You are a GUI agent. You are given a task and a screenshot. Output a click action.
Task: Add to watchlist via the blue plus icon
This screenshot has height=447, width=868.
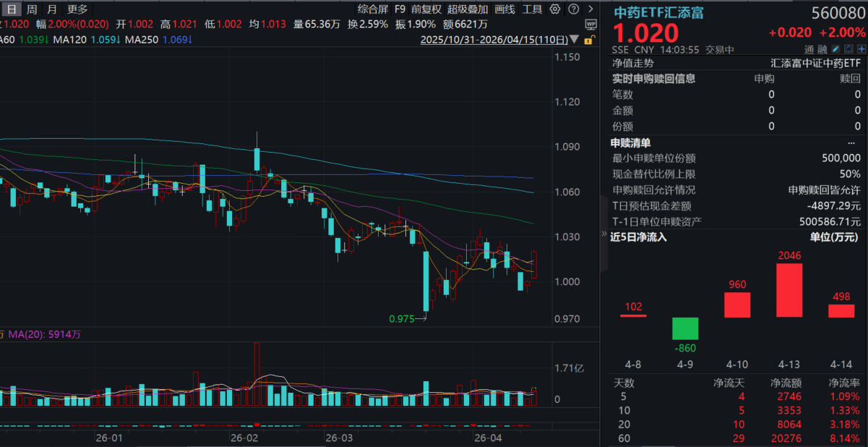click(x=861, y=48)
